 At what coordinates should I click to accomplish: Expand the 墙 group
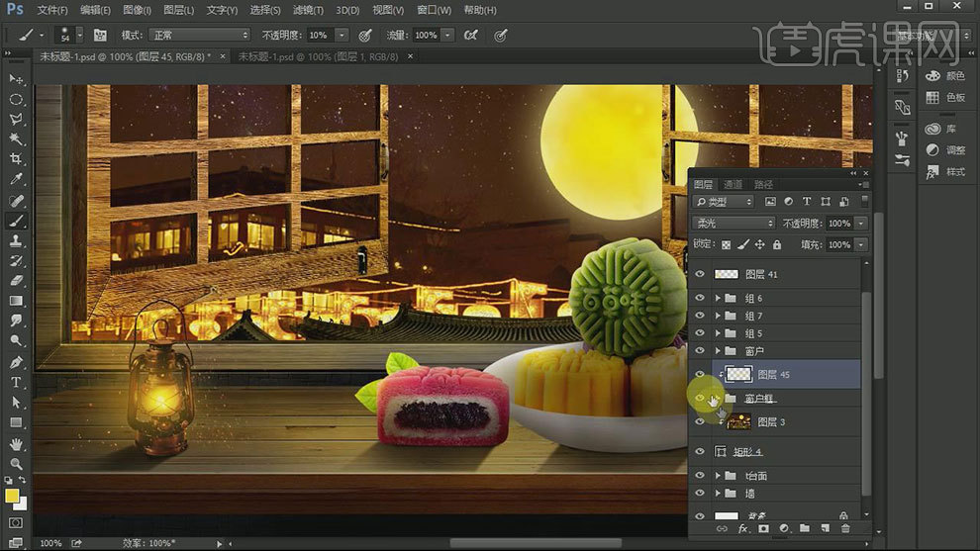718,493
